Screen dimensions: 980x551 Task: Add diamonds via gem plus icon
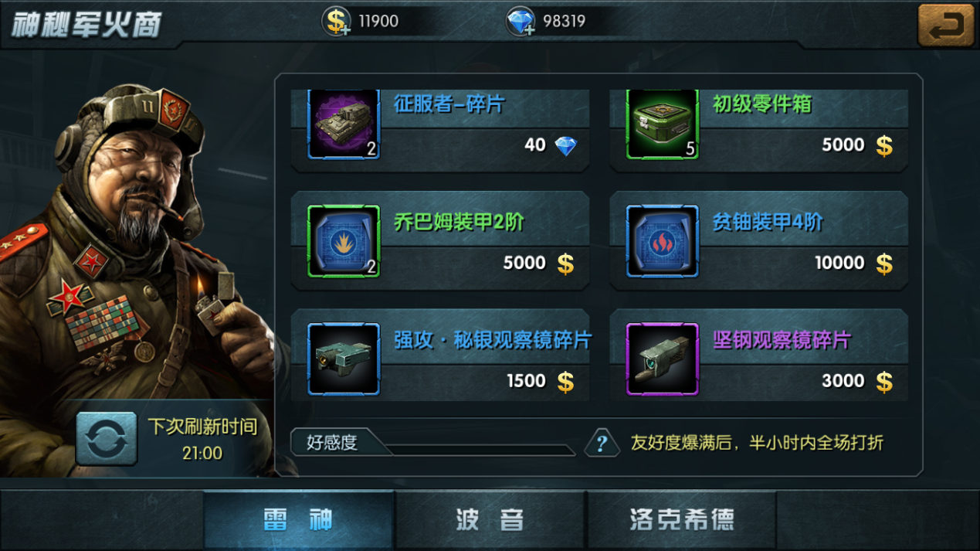(x=521, y=22)
